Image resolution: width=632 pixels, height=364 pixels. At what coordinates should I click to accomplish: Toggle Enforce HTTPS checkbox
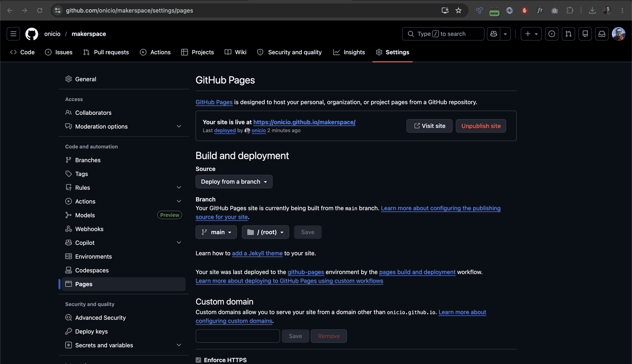[x=199, y=360]
